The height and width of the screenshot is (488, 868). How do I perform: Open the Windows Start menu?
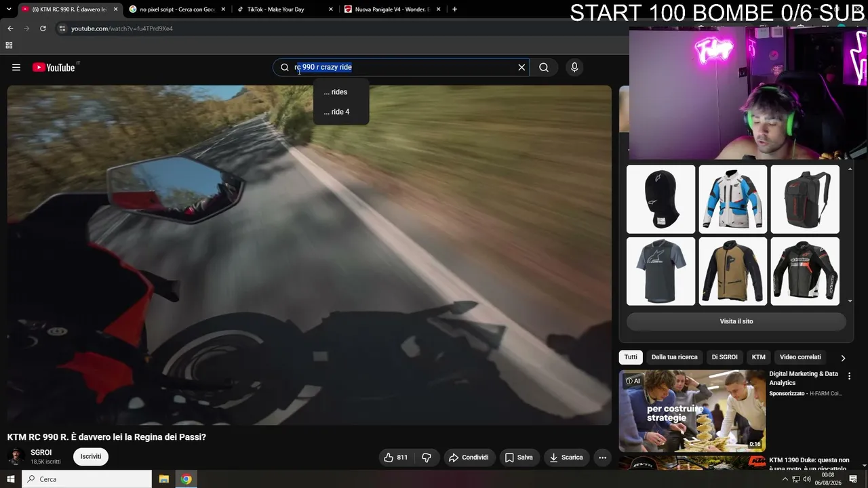(11, 479)
